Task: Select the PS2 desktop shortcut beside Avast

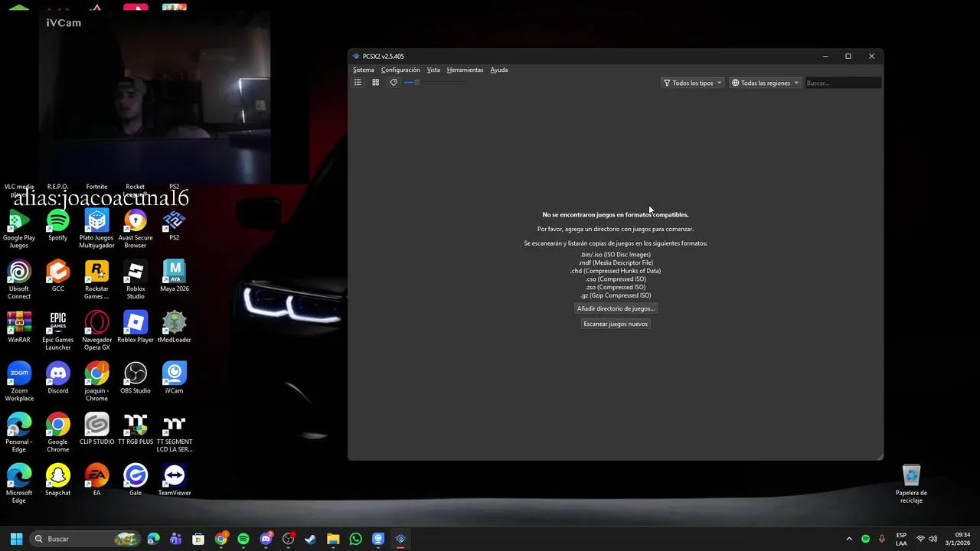Action: point(175,226)
